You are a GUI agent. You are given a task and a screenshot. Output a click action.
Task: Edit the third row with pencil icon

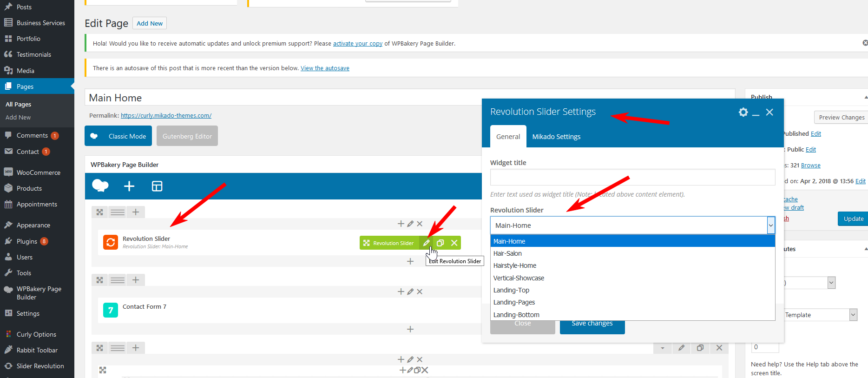[681, 348]
